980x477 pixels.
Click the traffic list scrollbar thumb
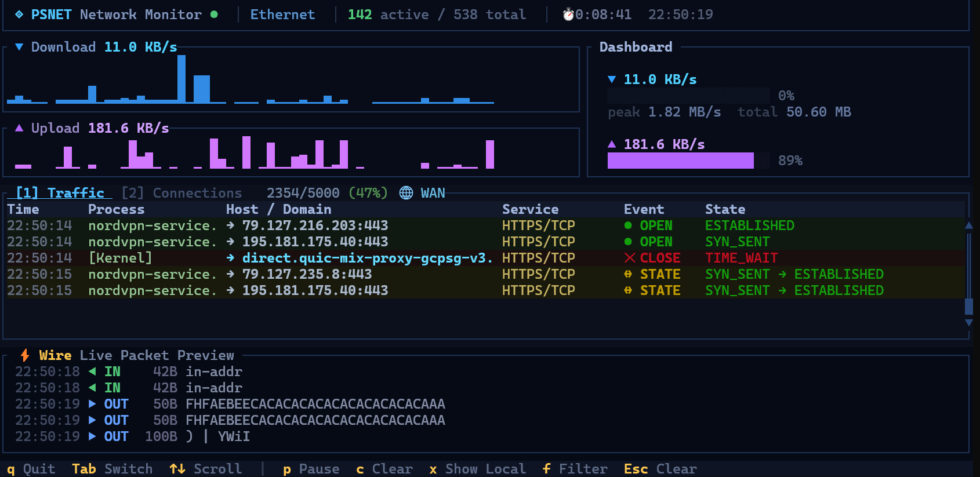(x=968, y=306)
